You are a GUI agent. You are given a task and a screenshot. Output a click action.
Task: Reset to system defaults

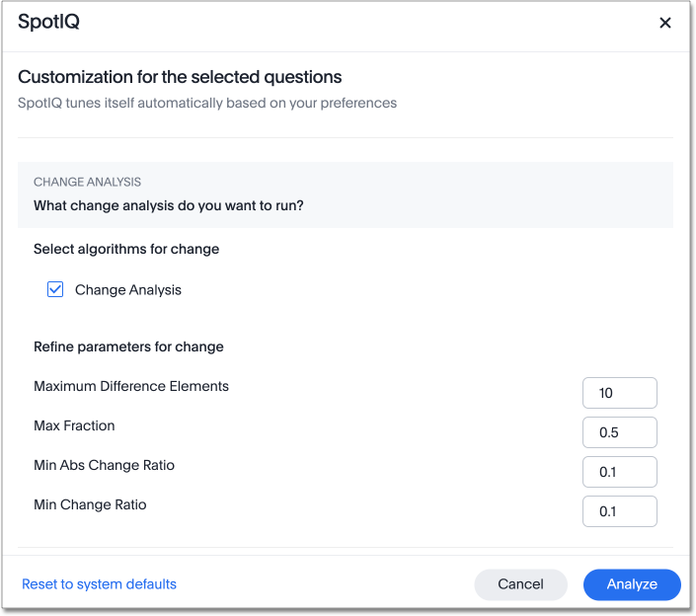(x=99, y=584)
